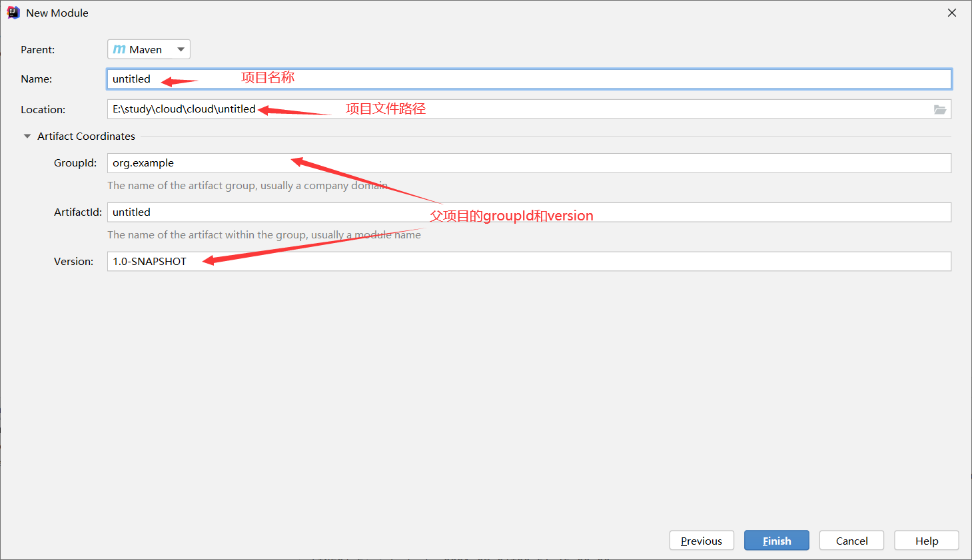
Task: Select the ArtifactId text field
Action: coord(529,212)
